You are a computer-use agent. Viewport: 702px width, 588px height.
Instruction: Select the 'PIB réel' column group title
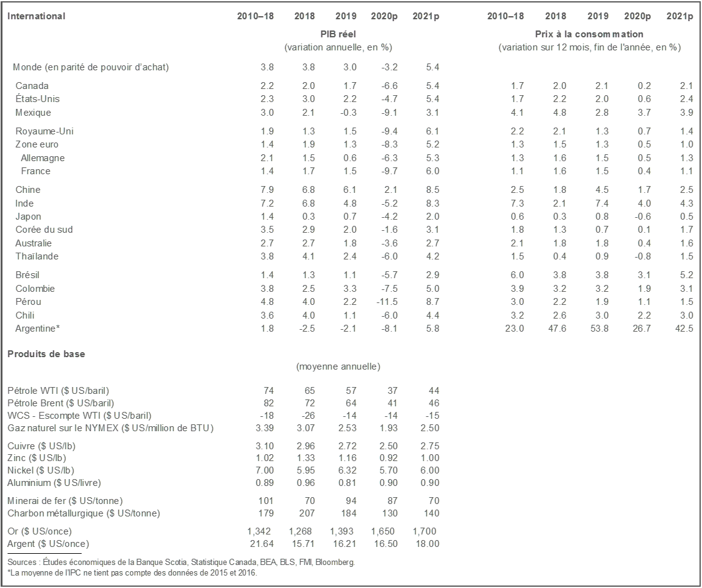(338, 34)
